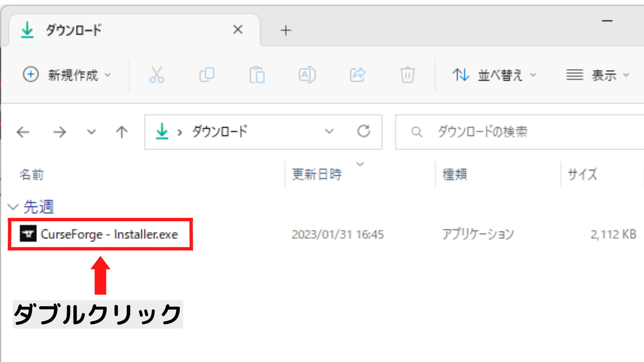Open the 表示 view dropdown

(597, 75)
